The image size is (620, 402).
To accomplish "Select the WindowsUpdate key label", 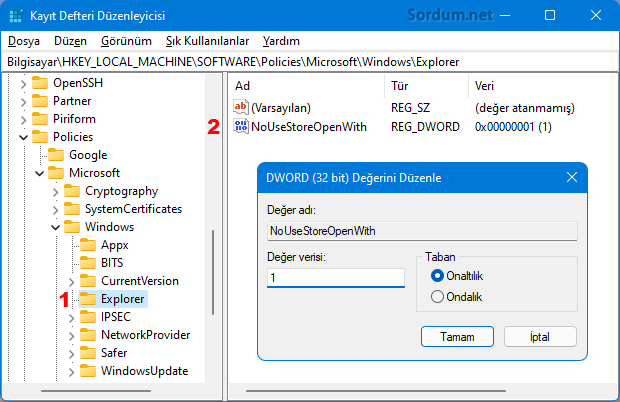I will point(145,371).
